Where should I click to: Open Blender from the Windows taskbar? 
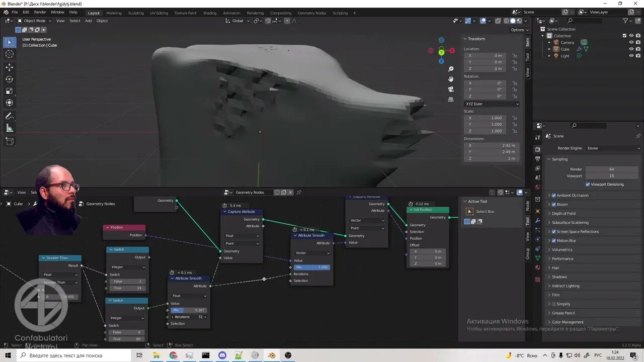272,355
